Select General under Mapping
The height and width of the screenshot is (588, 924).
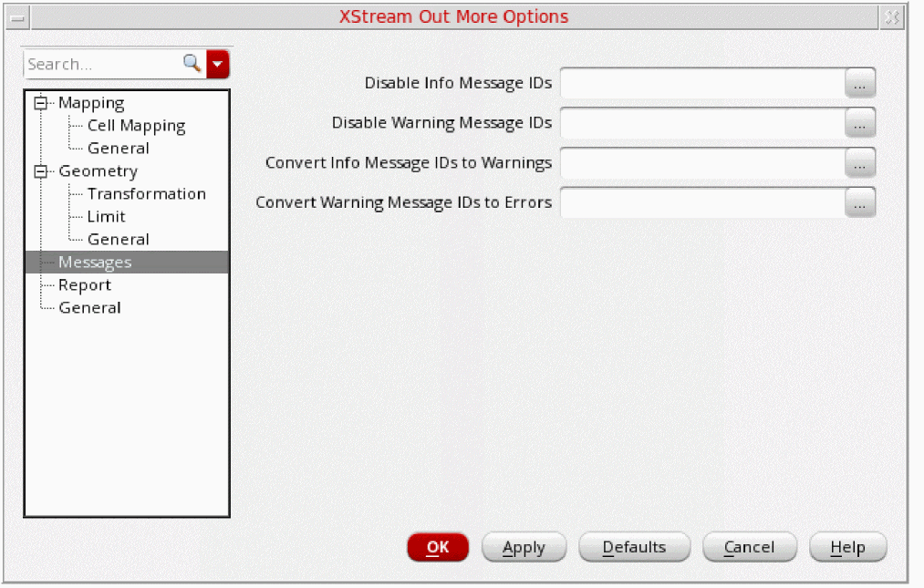(118, 149)
